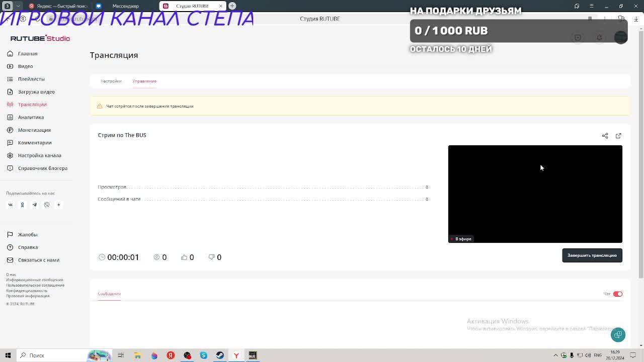
Task: Open the О нас footer link
Action: (x=11, y=275)
